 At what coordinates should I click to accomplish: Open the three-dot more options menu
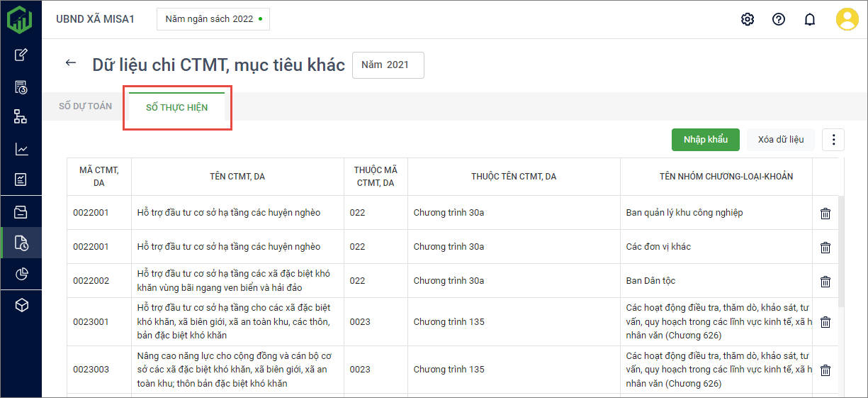tap(833, 140)
